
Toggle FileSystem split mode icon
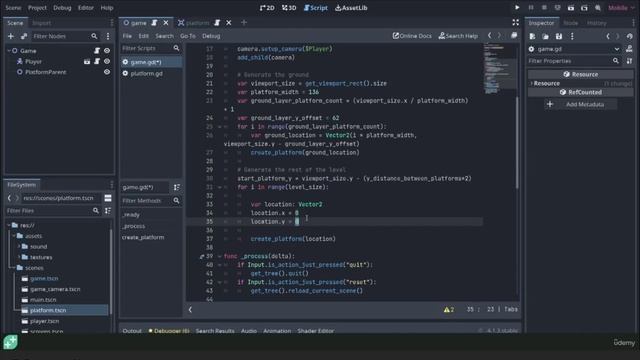pos(108,198)
